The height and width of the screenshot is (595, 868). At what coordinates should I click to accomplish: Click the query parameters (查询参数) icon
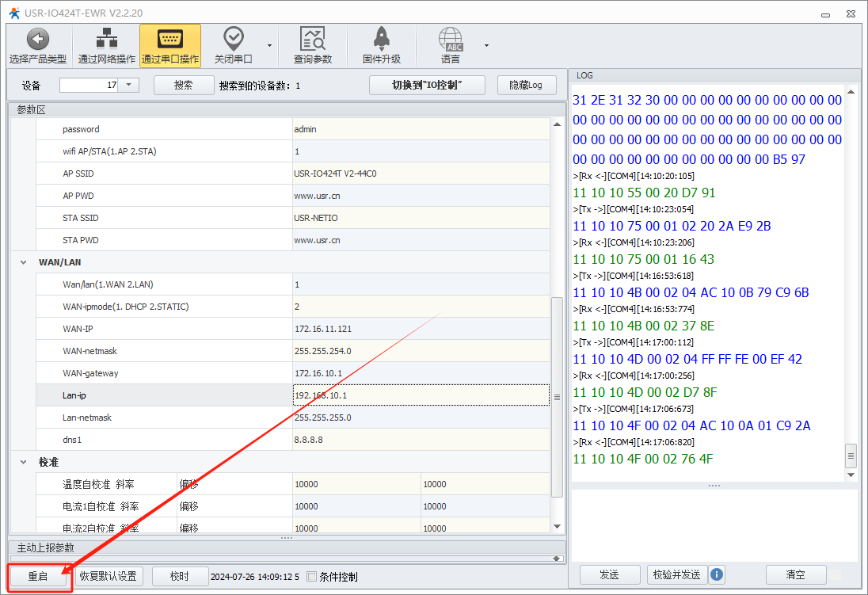(x=313, y=40)
